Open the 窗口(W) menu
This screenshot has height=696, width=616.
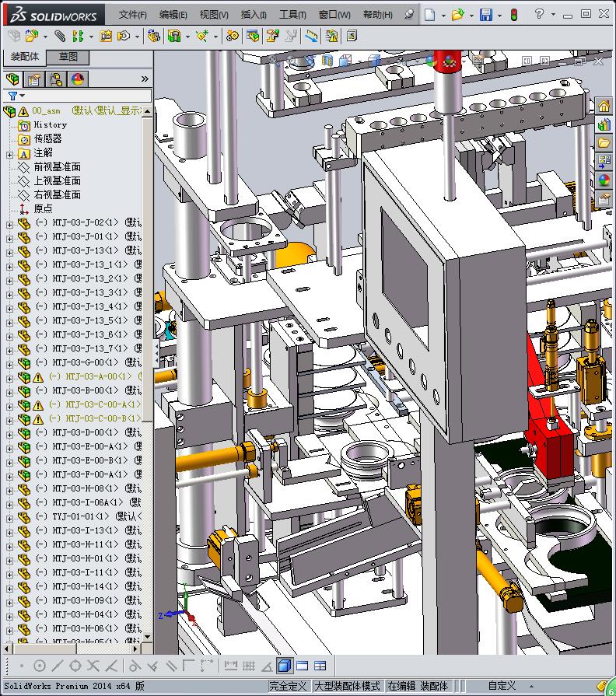coord(334,15)
